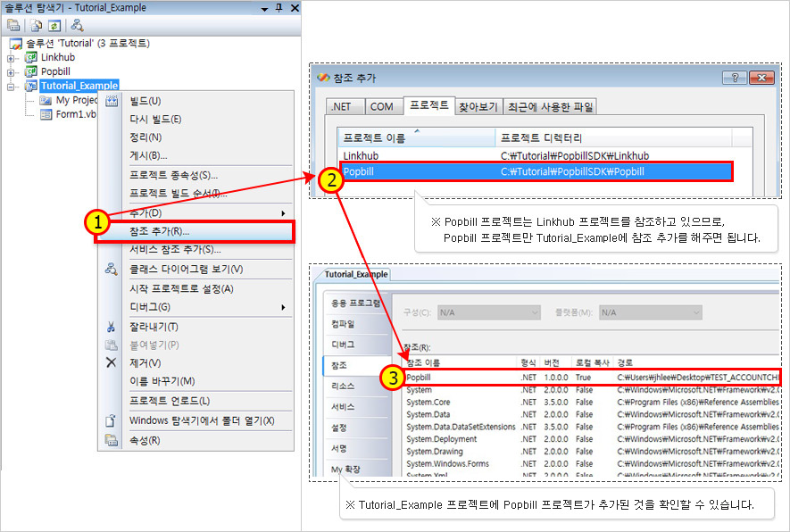Select 프로젝트 언로드(L) menu item
This screenshot has width=790, height=532.
pyautogui.click(x=195, y=401)
